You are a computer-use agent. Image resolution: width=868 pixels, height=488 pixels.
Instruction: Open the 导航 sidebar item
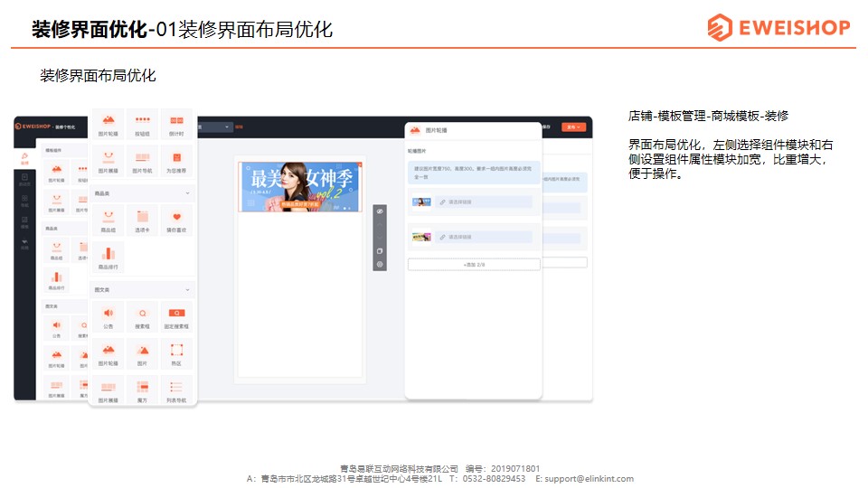25,202
